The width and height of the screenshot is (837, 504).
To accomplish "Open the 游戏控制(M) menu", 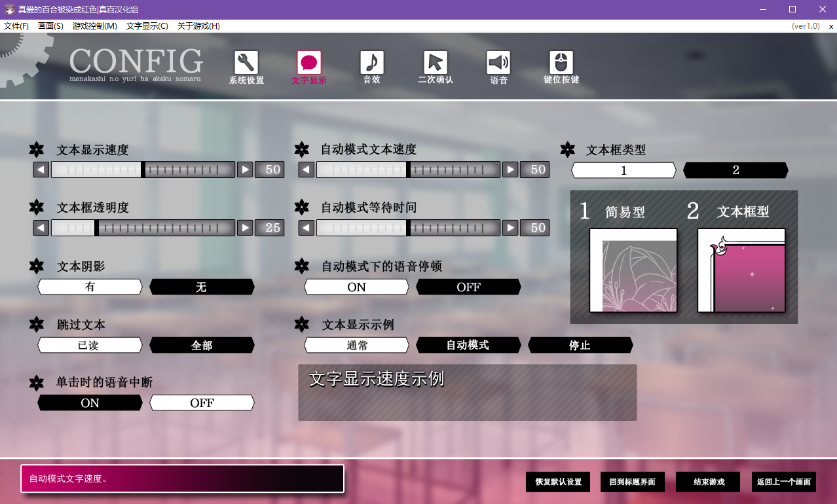I will (x=94, y=26).
